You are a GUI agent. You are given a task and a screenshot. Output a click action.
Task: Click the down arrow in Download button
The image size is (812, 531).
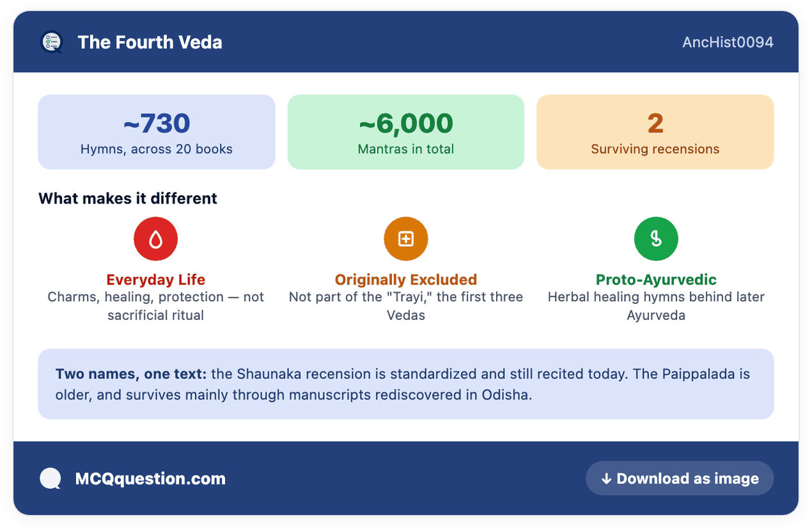[x=606, y=479]
